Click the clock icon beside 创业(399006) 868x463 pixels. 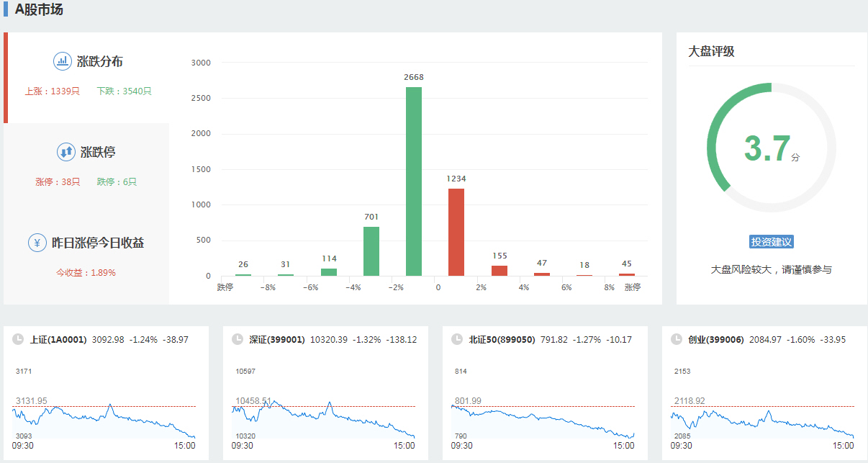676,339
